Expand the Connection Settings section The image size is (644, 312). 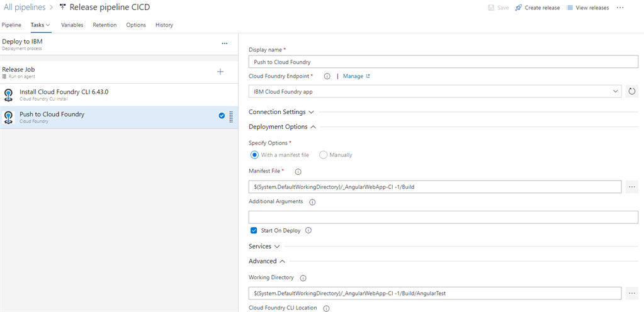click(x=281, y=112)
